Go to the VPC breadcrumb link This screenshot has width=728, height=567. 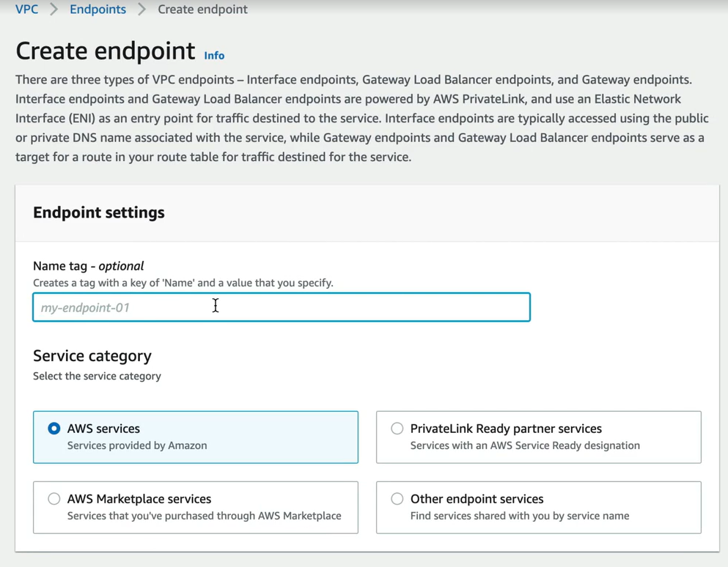tap(26, 10)
